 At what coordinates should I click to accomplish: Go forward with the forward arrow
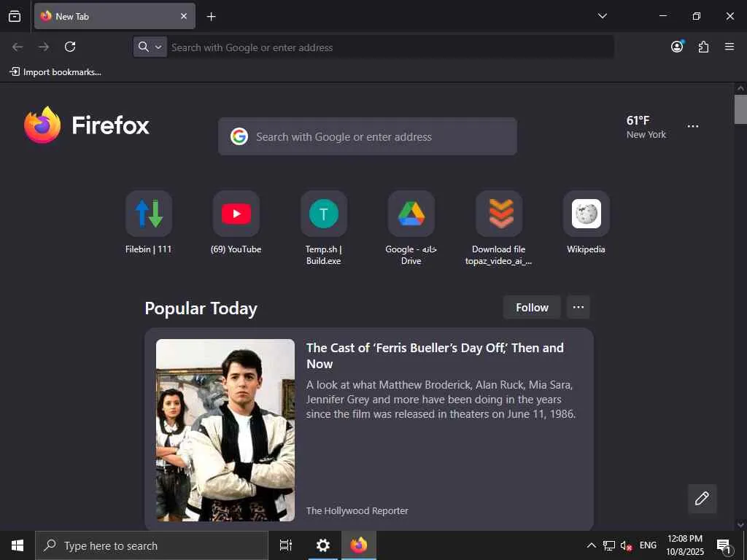pyautogui.click(x=44, y=47)
